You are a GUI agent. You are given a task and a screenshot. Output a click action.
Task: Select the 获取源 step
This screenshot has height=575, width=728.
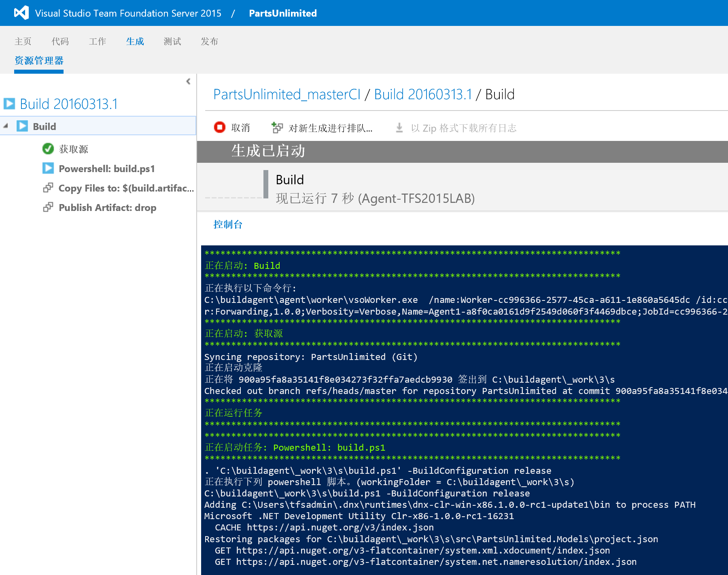pos(74,149)
